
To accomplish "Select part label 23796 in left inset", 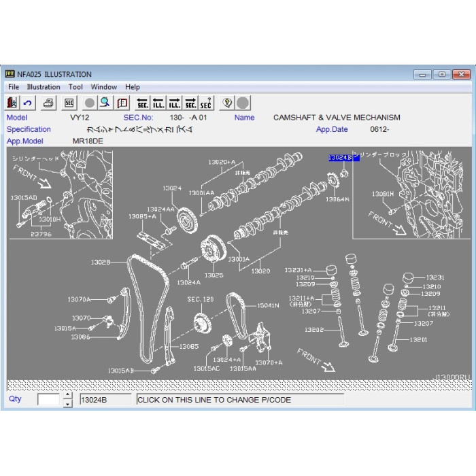I will [x=41, y=234].
